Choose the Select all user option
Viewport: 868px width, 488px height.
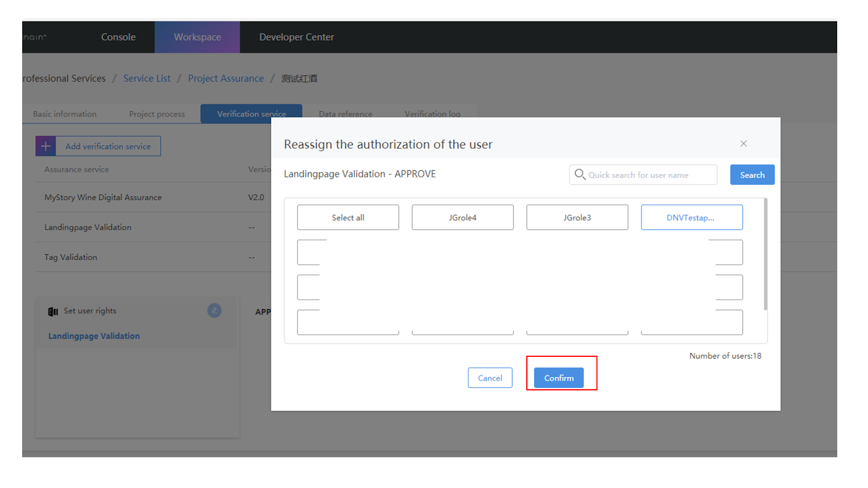(348, 217)
